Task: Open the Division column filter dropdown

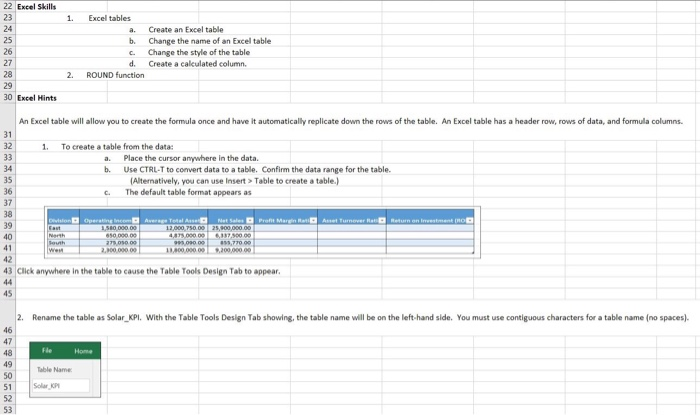Action: pyautogui.click(x=75, y=220)
